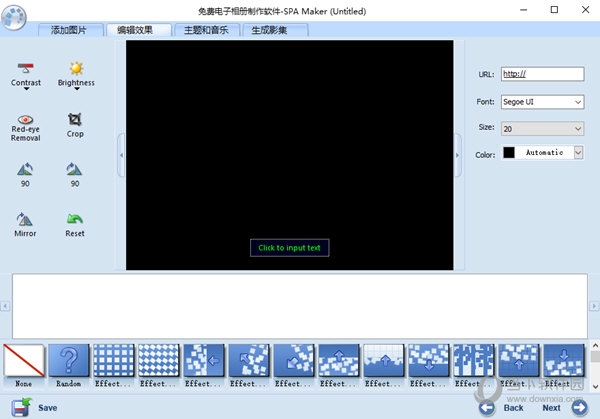Click the Next arrow icon

(x=579, y=408)
